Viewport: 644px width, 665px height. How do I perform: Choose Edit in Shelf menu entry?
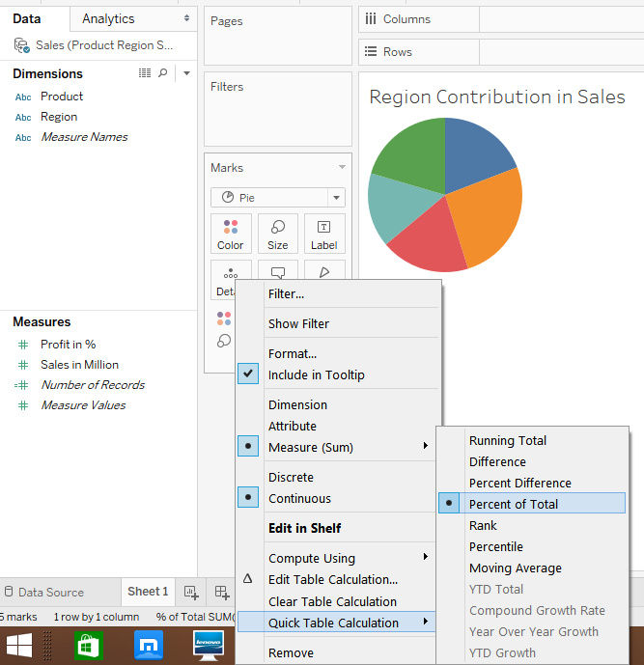point(304,529)
